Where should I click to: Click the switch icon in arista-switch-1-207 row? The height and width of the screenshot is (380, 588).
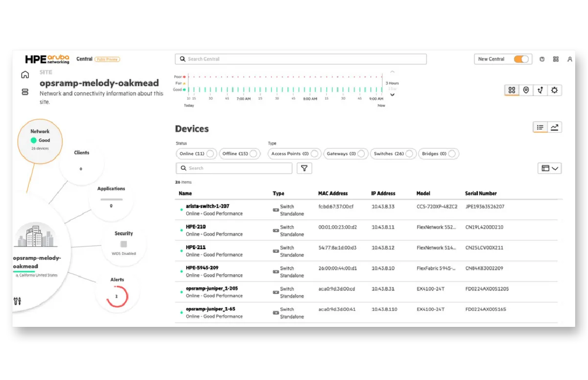coord(276,210)
